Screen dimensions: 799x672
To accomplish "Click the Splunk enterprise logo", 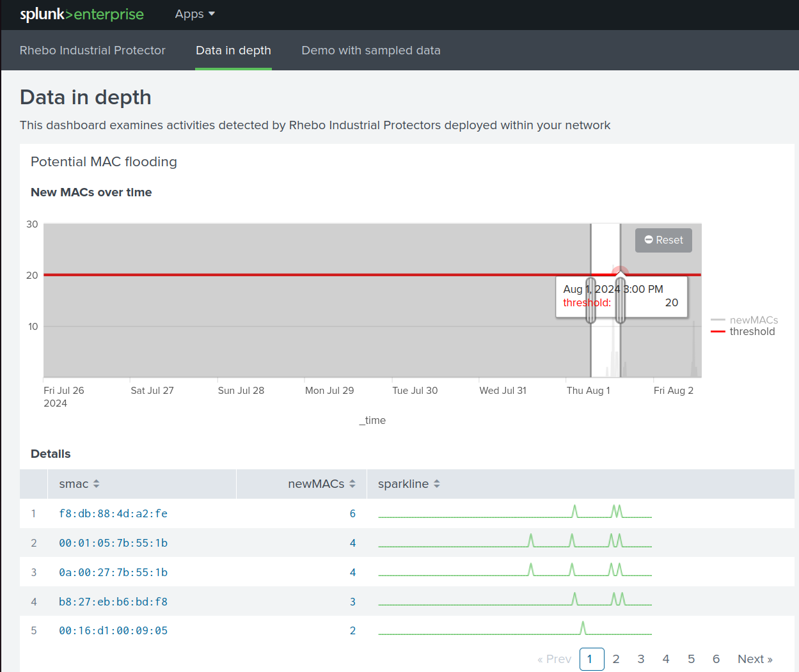I will 82,14.
